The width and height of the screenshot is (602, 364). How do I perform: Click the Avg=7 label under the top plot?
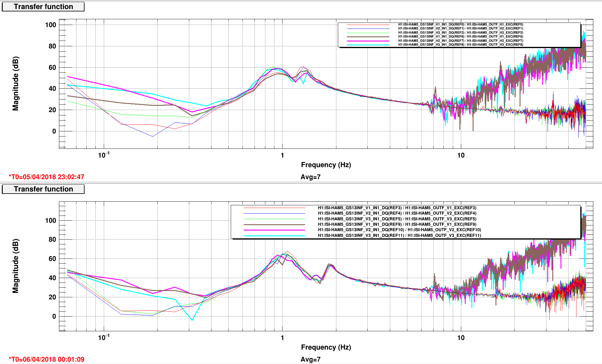click(310, 177)
